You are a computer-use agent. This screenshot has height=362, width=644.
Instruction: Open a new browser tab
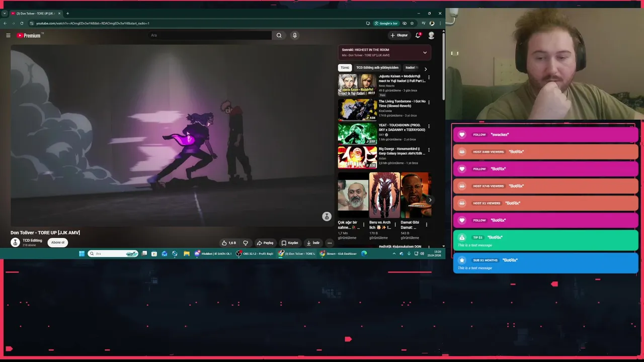(67, 14)
